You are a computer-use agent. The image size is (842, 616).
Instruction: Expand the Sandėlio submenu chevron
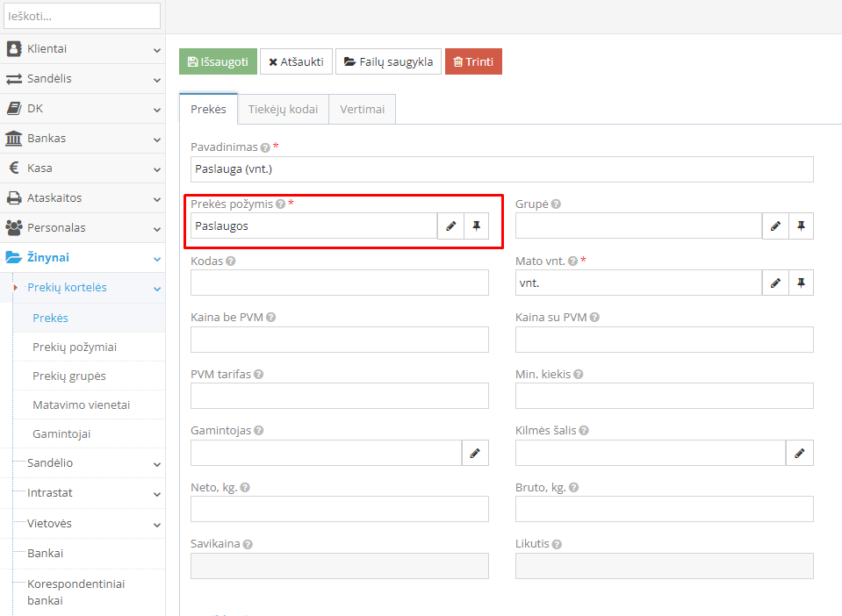click(x=157, y=464)
